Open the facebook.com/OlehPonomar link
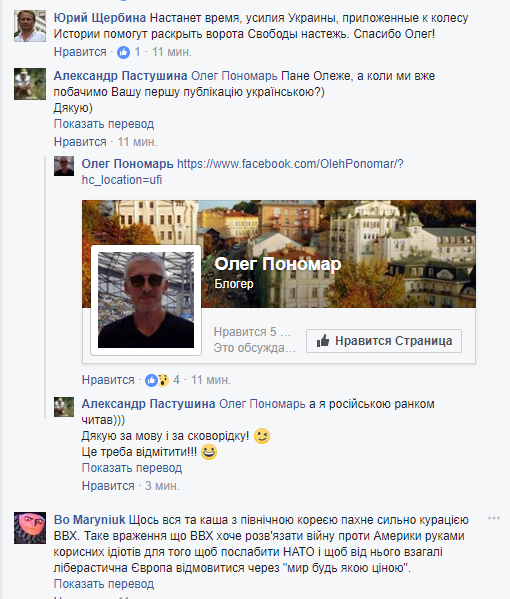Image resolution: width=510 pixels, height=599 pixels. click(x=243, y=172)
